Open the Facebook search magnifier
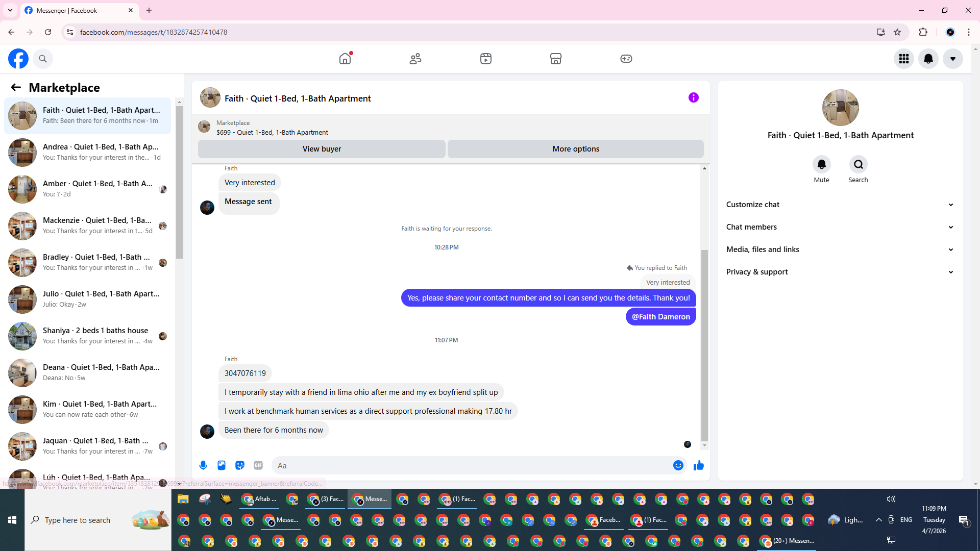 pos(43,59)
